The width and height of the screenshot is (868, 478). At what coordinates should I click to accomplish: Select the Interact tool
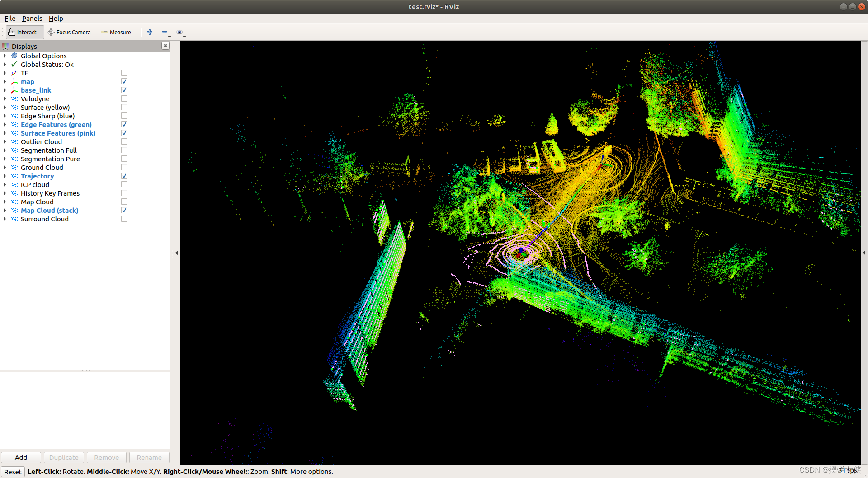point(25,32)
